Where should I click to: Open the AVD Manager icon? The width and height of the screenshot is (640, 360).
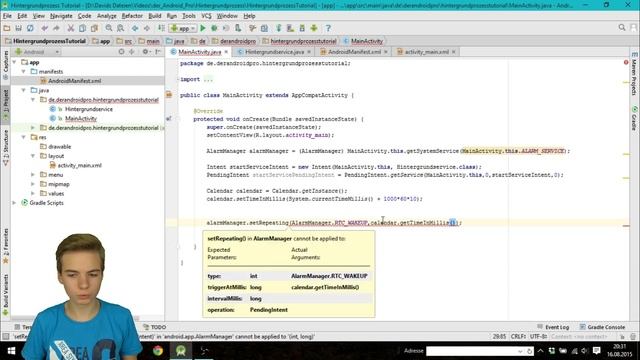[290, 28]
